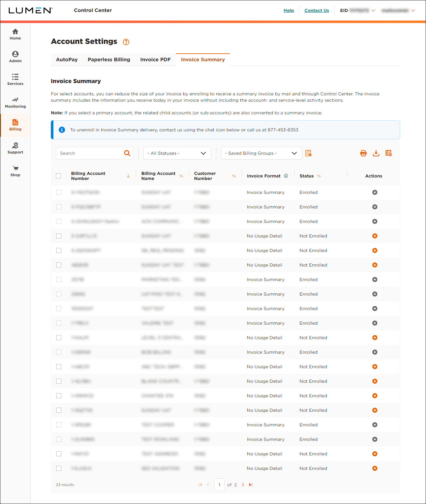This screenshot has height=504, width=426.
Task: Click plus action for LEVEL 3 CENTRA row
Action: point(375,338)
